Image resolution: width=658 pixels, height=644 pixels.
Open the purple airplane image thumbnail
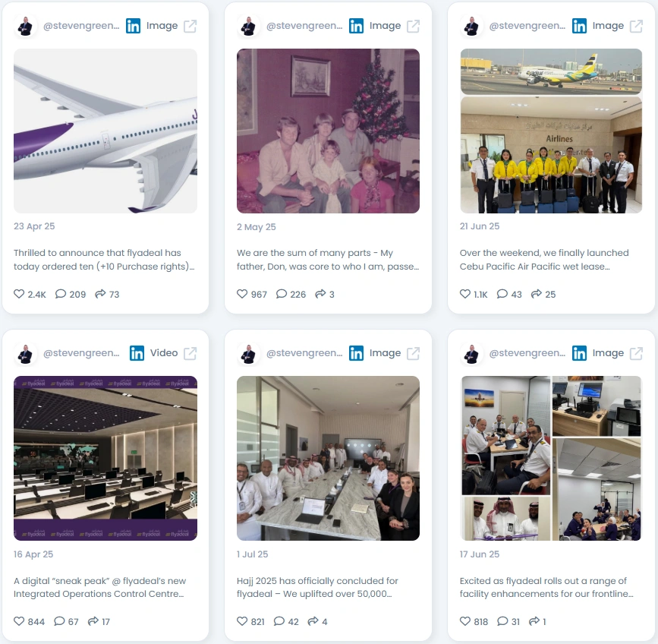coord(105,131)
